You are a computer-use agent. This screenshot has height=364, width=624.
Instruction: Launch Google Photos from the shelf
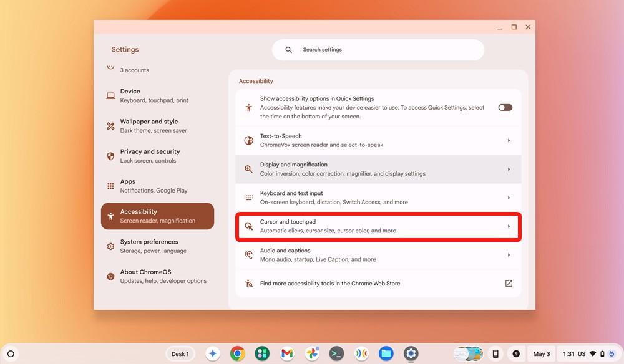point(312,353)
